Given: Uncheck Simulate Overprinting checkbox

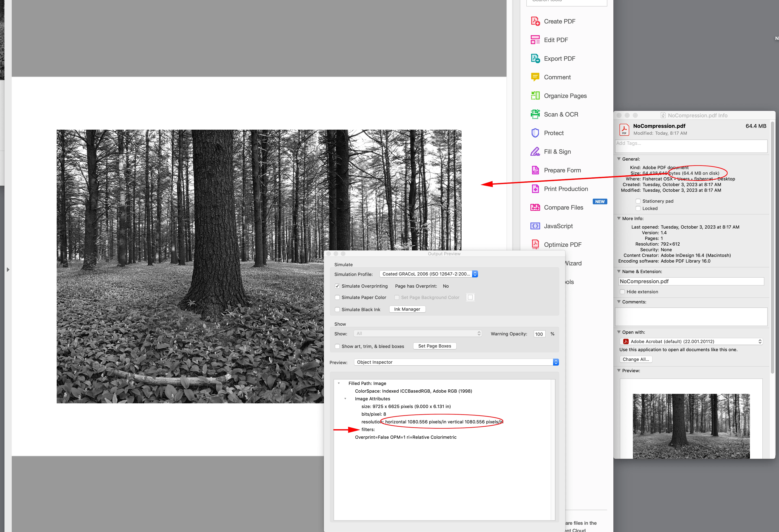Looking at the screenshot, I should coord(337,286).
